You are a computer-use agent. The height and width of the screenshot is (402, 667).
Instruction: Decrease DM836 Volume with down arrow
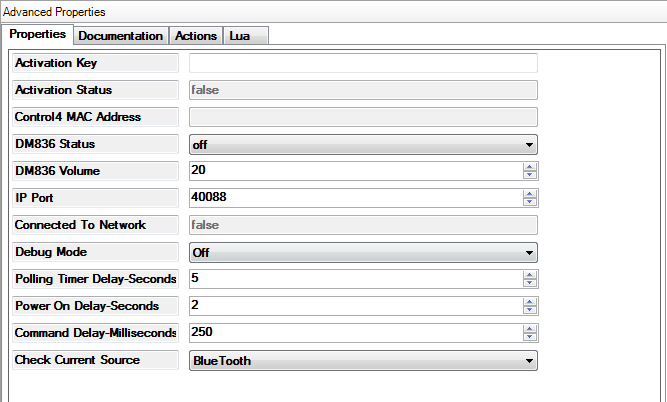point(529,175)
